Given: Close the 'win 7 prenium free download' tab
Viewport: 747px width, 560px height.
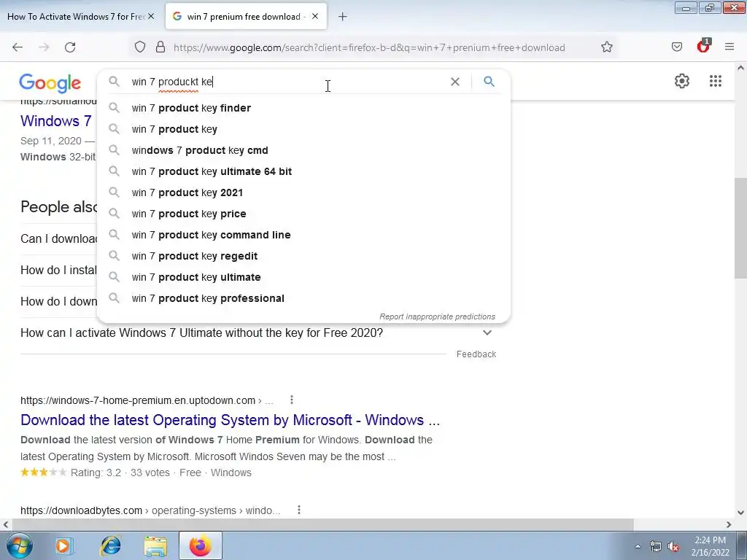Looking at the screenshot, I should point(315,16).
